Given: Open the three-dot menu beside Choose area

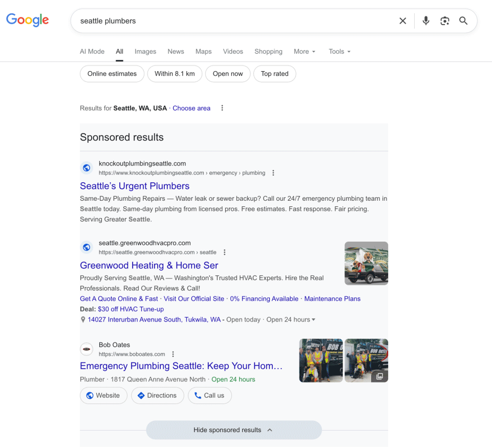Looking at the screenshot, I should (x=222, y=108).
